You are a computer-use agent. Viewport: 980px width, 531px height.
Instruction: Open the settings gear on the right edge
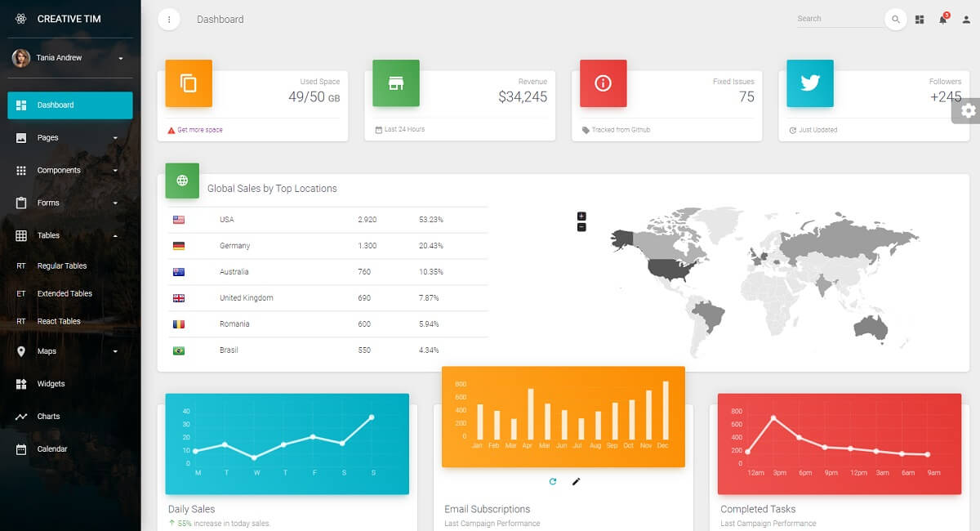[970, 112]
